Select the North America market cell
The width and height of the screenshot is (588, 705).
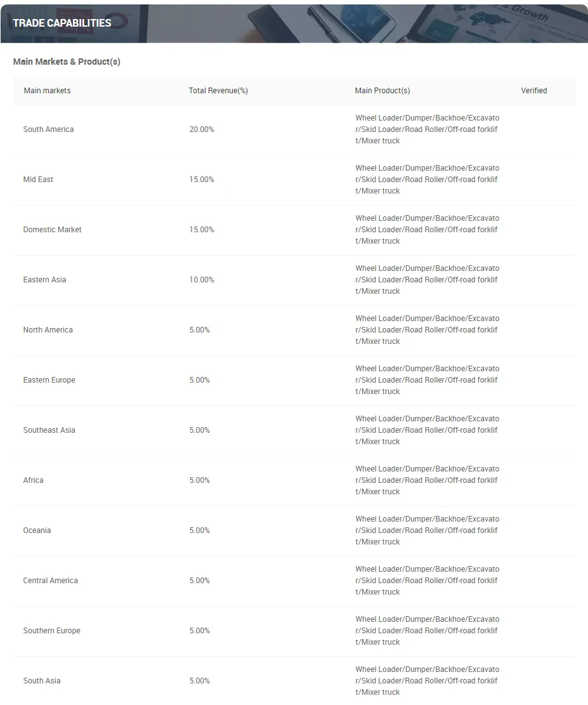tap(48, 330)
